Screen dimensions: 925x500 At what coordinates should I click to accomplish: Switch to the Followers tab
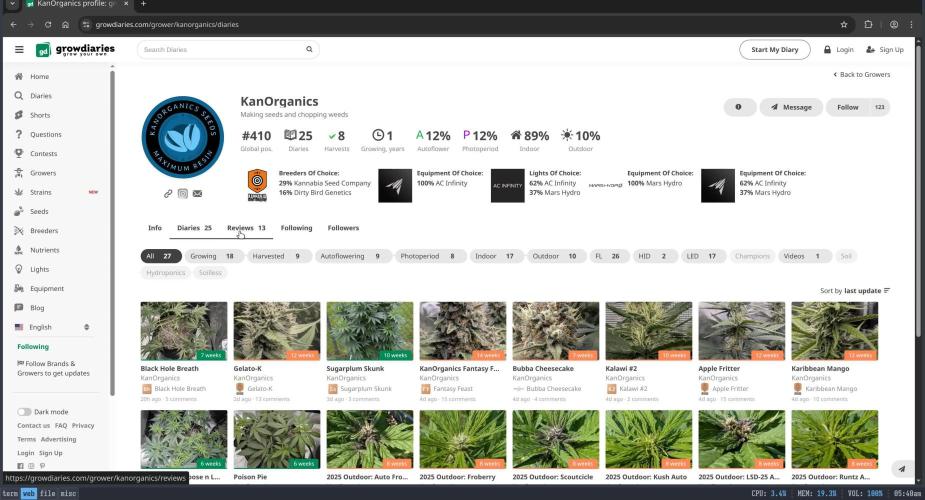click(x=343, y=228)
